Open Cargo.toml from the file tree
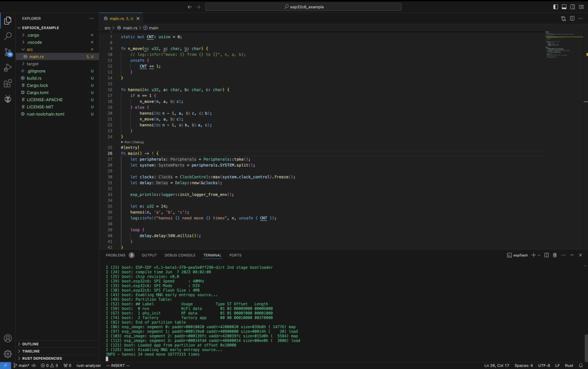The height and width of the screenshot is (369, 588). click(x=38, y=93)
